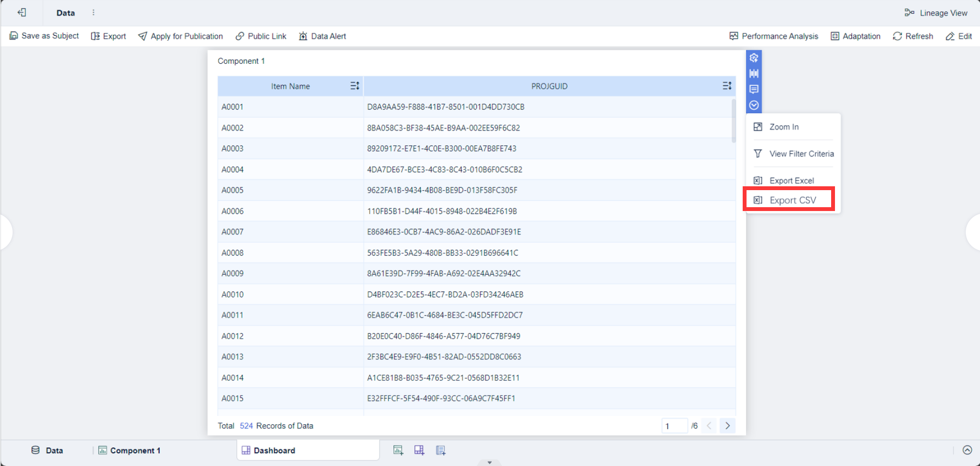This screenshot has width=980, height=466.
Task: Click Save as Subject
Action: [x=44, y=36]
